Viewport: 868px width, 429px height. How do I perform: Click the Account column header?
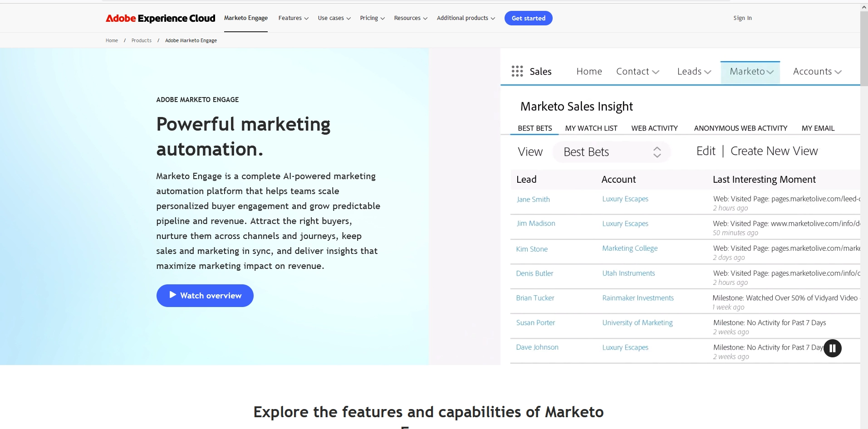click(618, 180)
